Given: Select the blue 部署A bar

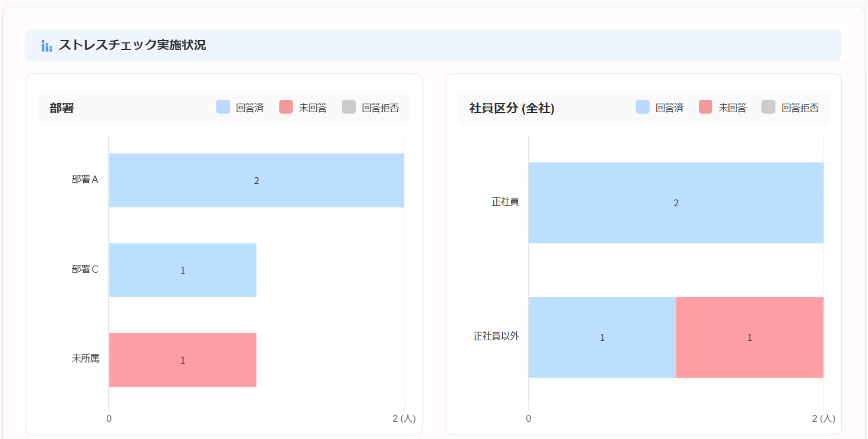Looking at the screenshot, I should (256, 180).
